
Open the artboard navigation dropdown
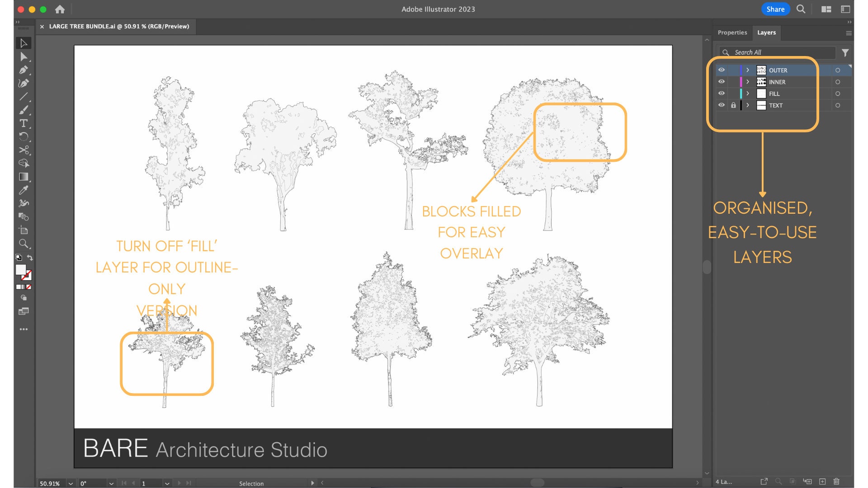[167, 483]
